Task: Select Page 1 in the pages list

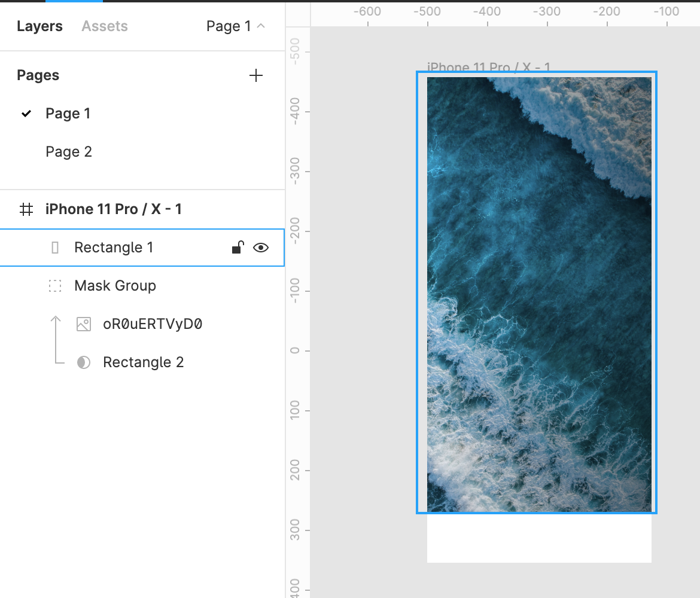Action: (68, 114)
